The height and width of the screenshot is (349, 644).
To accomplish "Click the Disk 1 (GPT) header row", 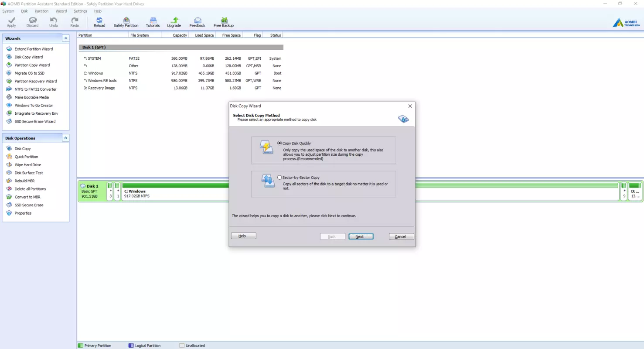I will (x=181, y=47).
